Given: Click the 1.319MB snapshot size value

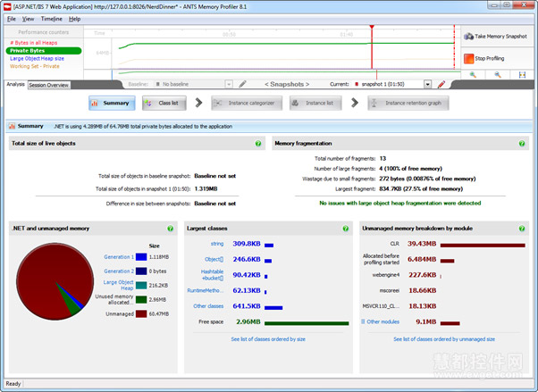Looking at the screenshot, I should coord(206,189).
